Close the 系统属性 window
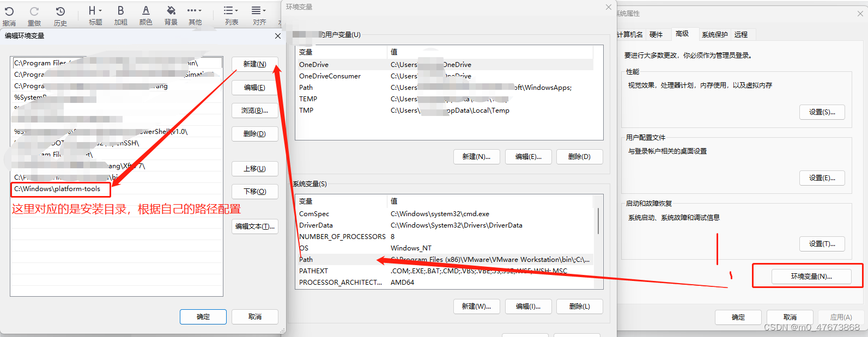Screen dimensions: 868x337 pos(860,14)
